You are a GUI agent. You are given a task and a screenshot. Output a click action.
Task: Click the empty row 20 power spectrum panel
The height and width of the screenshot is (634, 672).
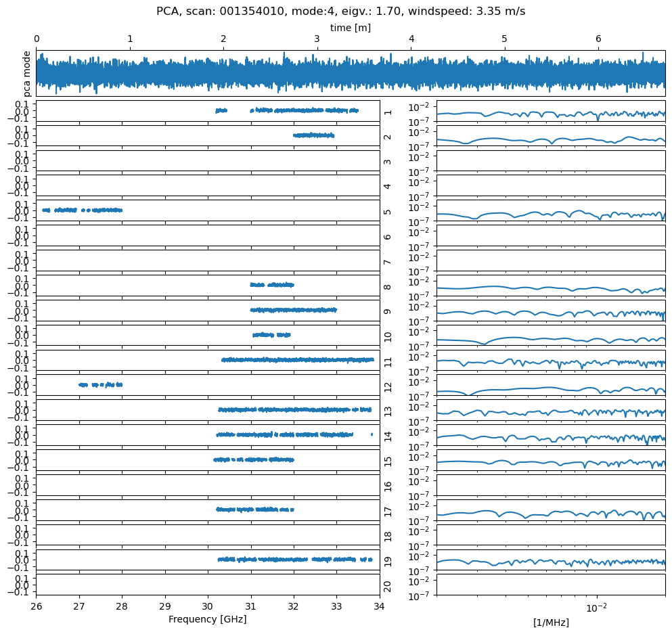[550, 585]
